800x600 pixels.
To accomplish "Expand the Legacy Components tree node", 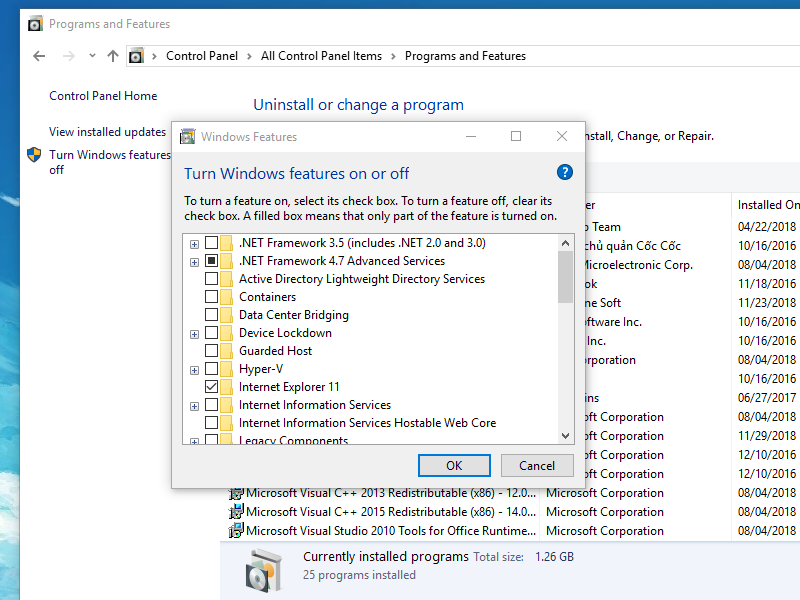I will 194,441.
